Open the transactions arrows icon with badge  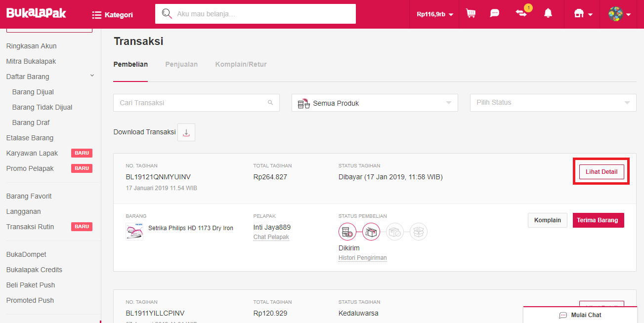point(522,13)
